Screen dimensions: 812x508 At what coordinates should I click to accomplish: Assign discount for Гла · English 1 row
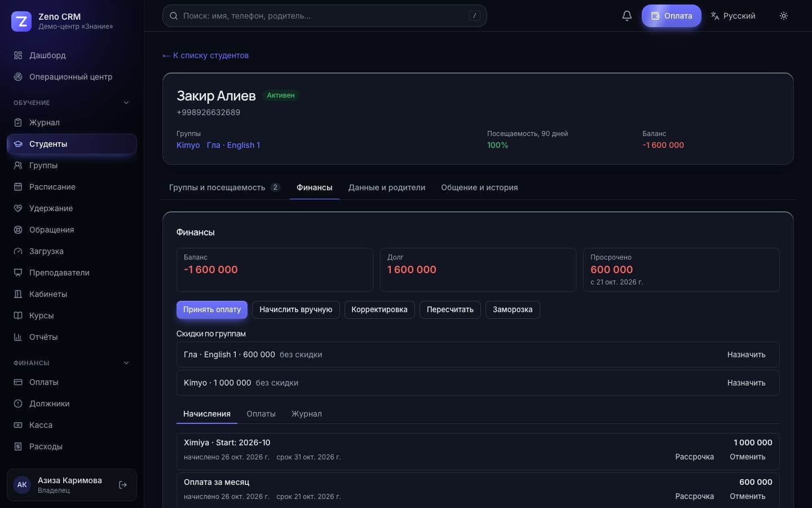click(746, 354)
